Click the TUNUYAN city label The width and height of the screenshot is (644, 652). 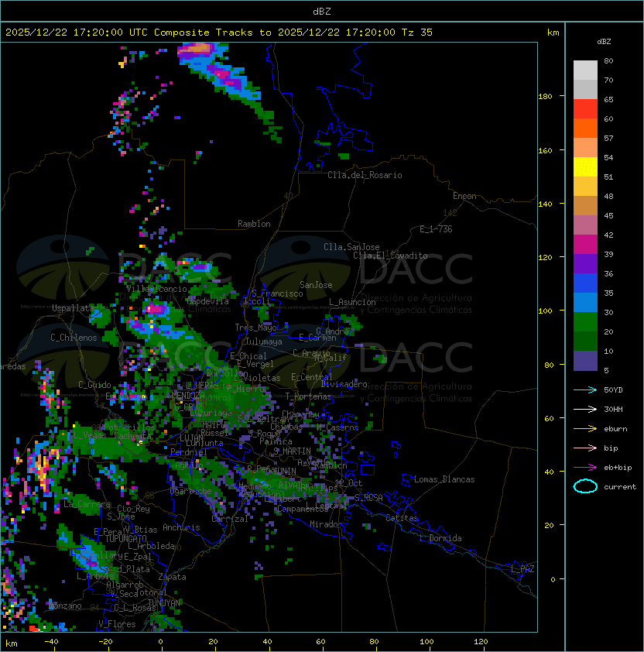pos(164,602)
